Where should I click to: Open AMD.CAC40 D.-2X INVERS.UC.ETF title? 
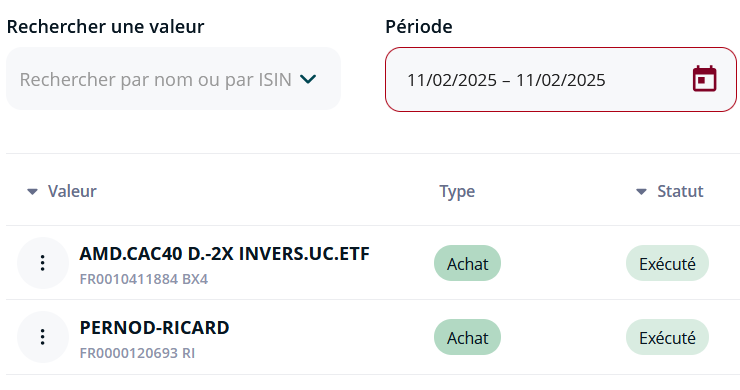point(224,254)
